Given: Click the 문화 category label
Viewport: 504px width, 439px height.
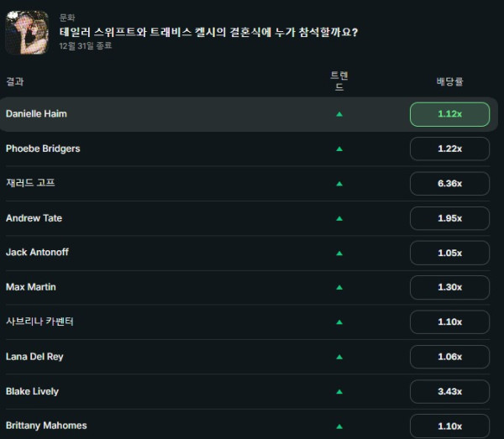Looking at the screenshot, I should point(67,18).
